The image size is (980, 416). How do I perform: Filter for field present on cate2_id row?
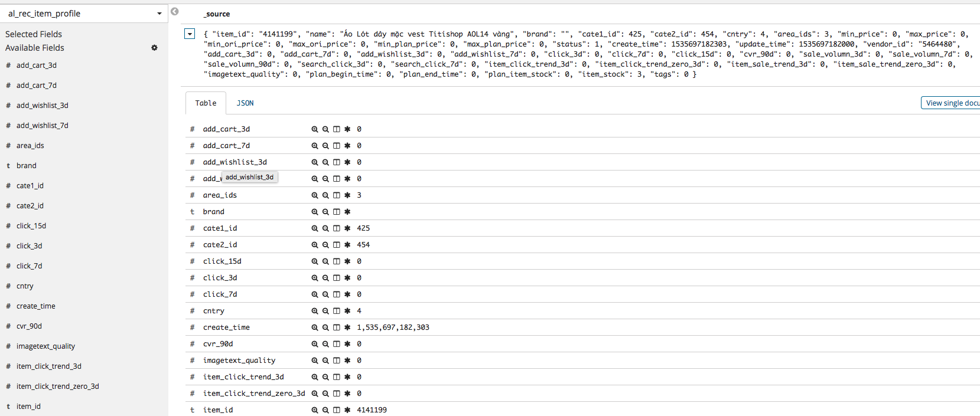point(347,245)
